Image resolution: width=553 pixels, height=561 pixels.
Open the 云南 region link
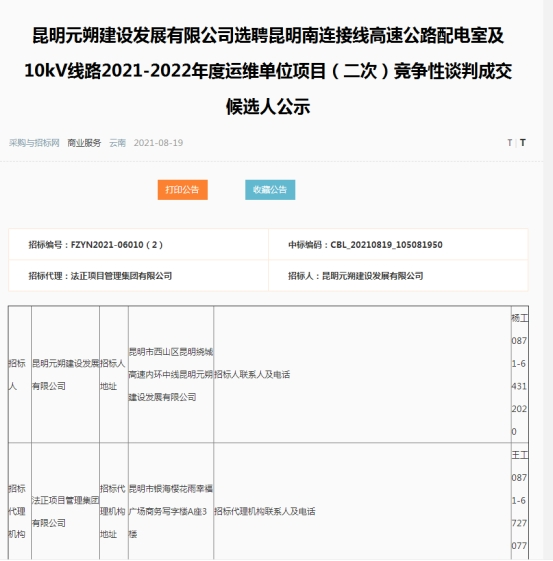[117, 143]
